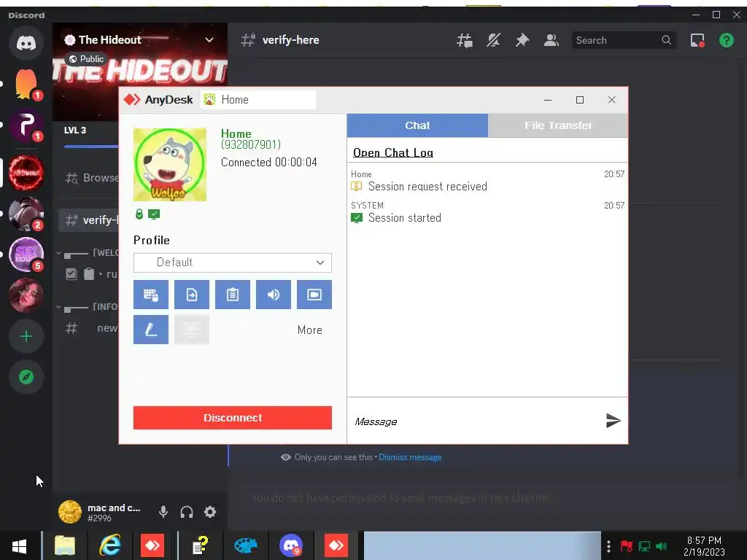The height and width of the screenshot is (560, 747).
Task: Click the green lock security icon
Action: point(139,214)
